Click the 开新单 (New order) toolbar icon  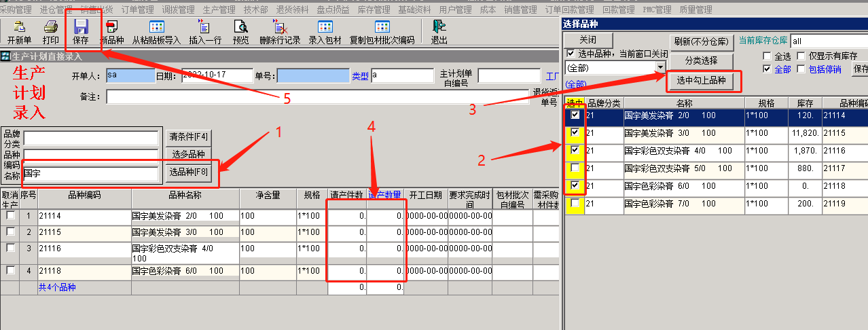coord(19,32)
